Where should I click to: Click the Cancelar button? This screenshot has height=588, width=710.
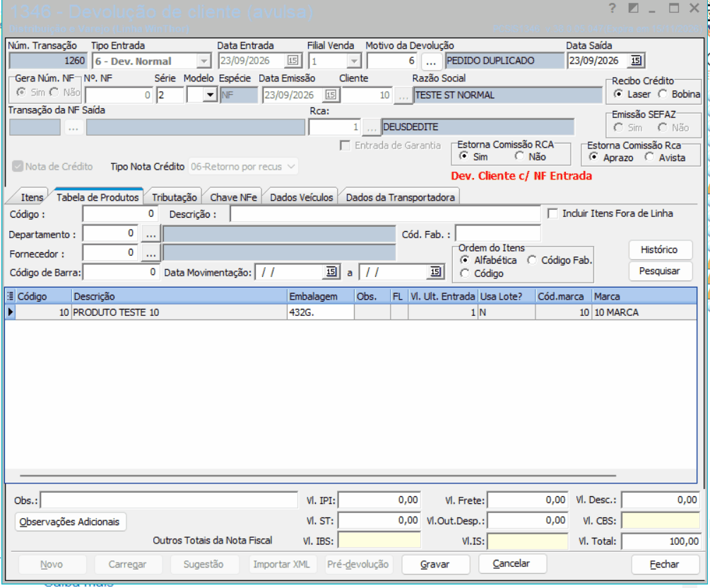(x=511, y=563)
